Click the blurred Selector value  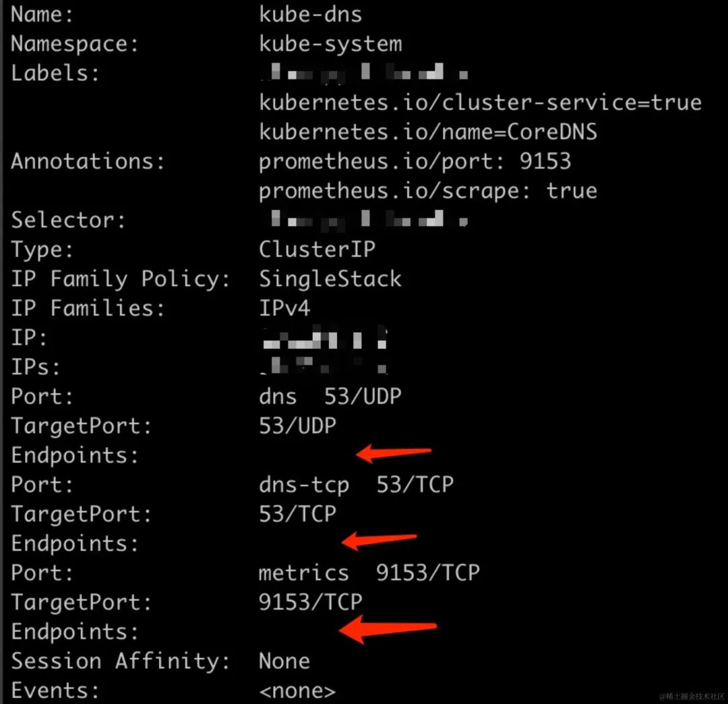[369, 219]
